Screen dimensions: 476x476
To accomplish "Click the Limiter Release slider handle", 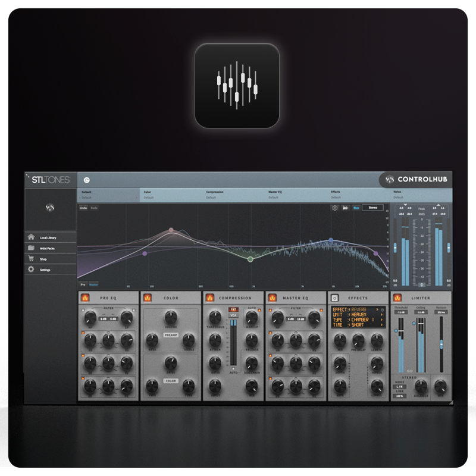I will click(x=441, y=344).
